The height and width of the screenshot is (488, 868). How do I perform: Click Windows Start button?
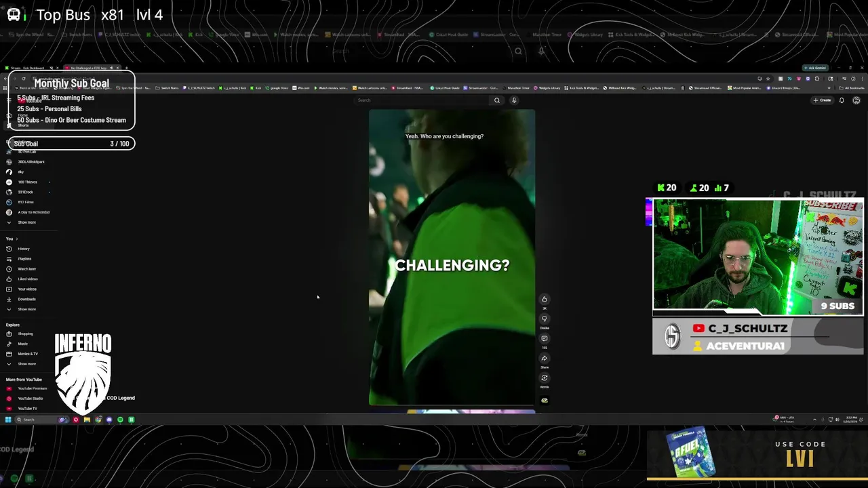pyautogui.click(x=8, y=420)
